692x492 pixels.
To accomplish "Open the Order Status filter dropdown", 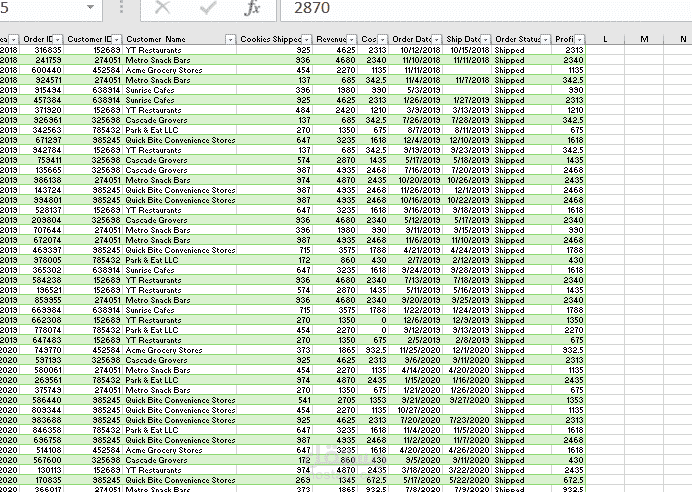I will tap(546, 40).
